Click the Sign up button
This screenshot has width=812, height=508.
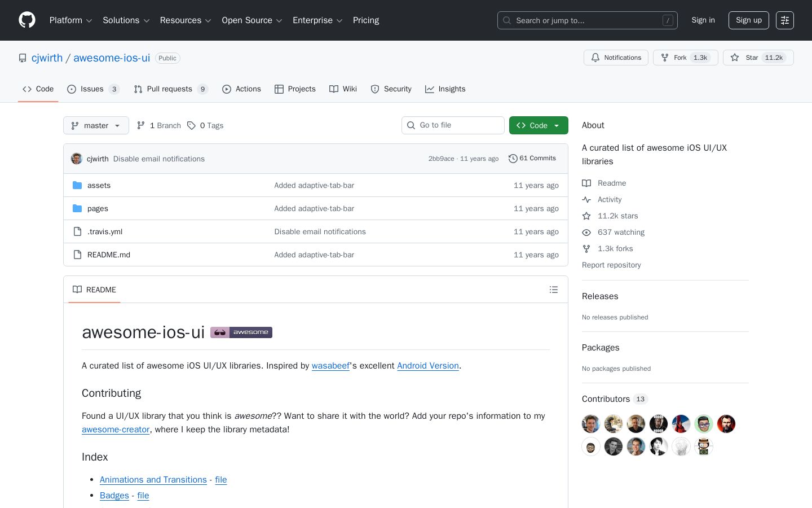click(749, 20)
